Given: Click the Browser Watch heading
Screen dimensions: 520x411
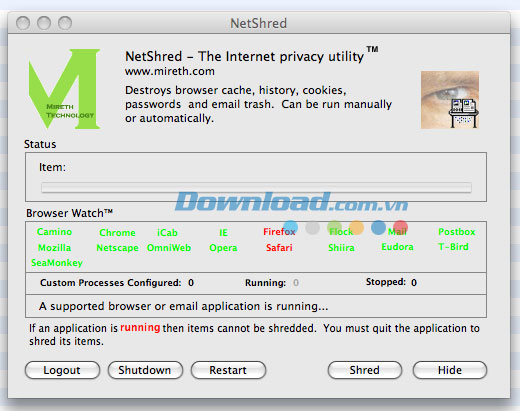Looking at the screenshot, I should [x=69, y=213].
